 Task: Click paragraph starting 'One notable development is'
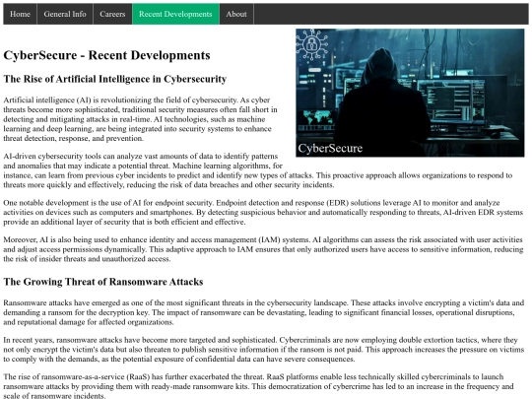tap(263, 212)
